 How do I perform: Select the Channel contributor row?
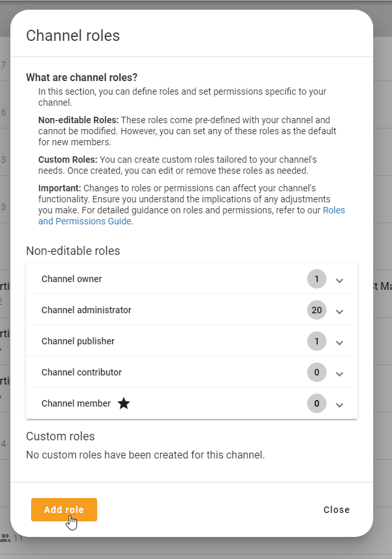[x=162, y=372]
